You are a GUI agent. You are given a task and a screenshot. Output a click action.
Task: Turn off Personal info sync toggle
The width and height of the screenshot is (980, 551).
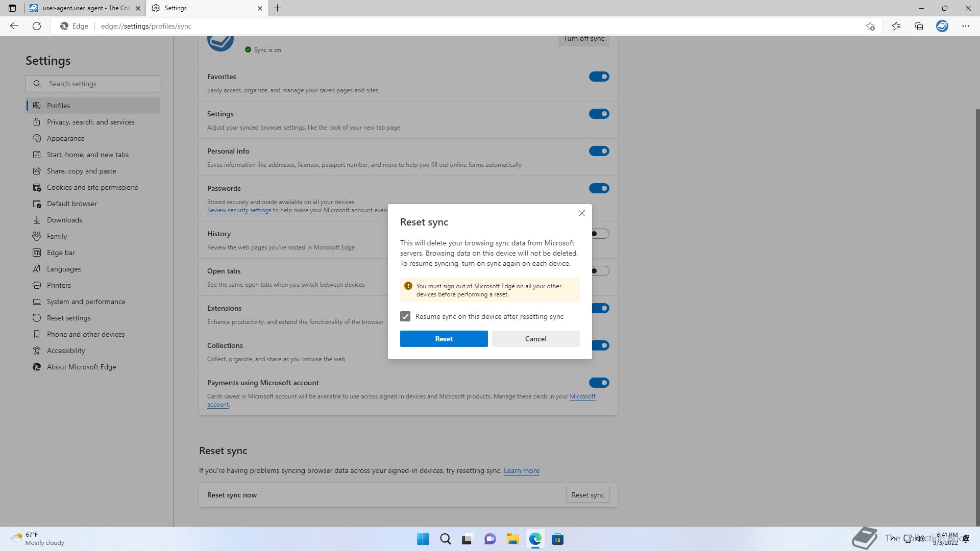tap(599, 151)
